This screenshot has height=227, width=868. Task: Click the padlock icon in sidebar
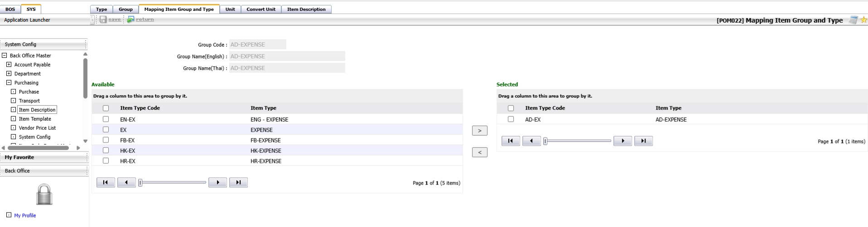pyautogui.click(x=44, y=194)
